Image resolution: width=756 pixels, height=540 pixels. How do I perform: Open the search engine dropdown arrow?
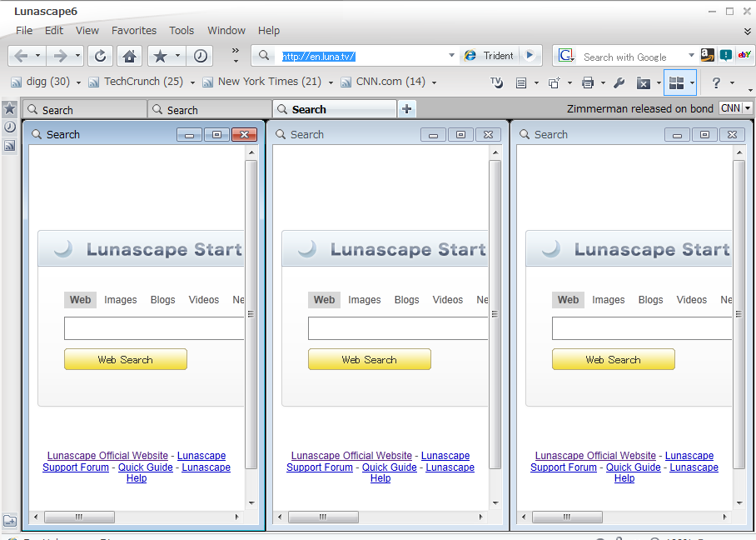[691, 56]
